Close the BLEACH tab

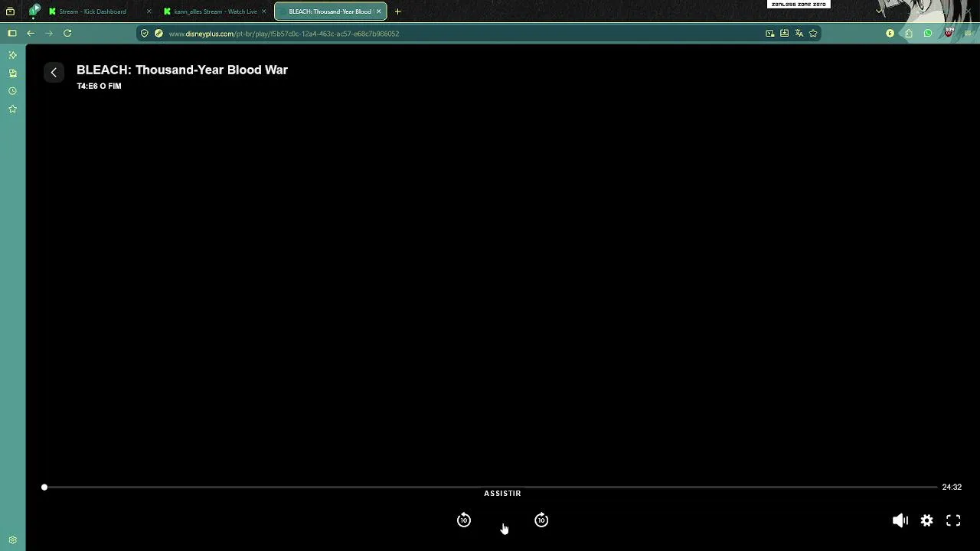click(378, 11)
